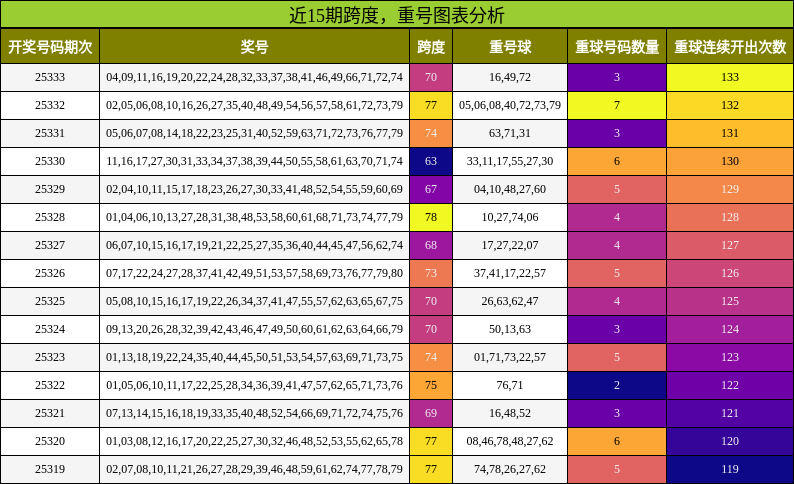Click the yellow repeat count cell 7
This screenshot has height=484, width=794.
pos(617,105)
